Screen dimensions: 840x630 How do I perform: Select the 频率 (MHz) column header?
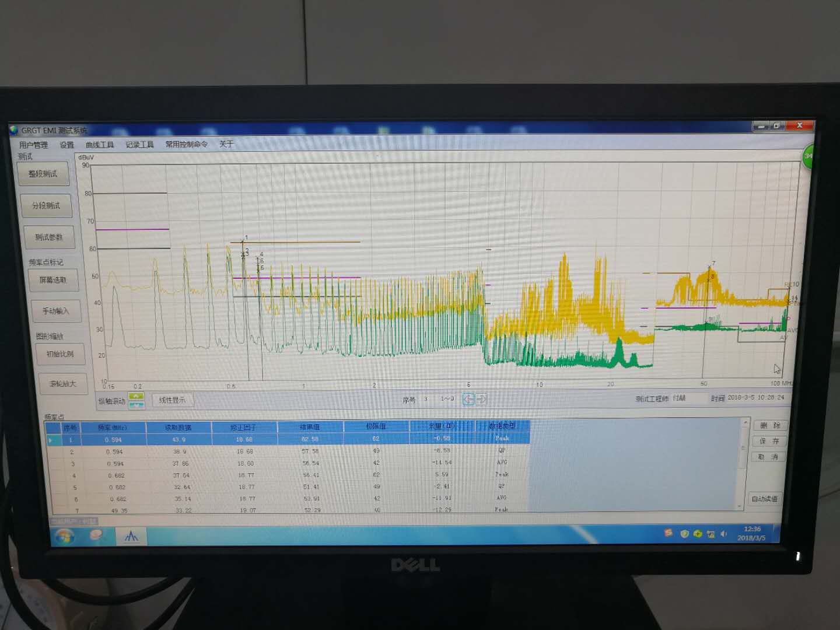113,428
